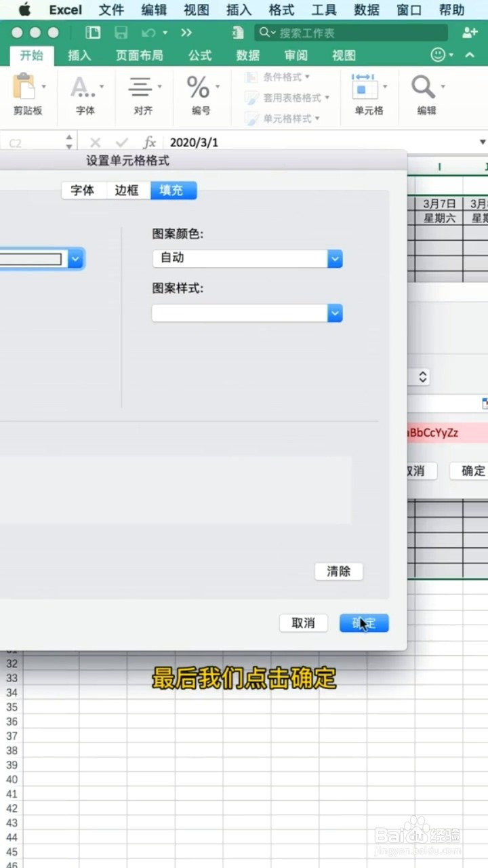The height and width of the screenshot is (868, 488).
Task: Click the save floppy disk icon
Action: (121, 33)
